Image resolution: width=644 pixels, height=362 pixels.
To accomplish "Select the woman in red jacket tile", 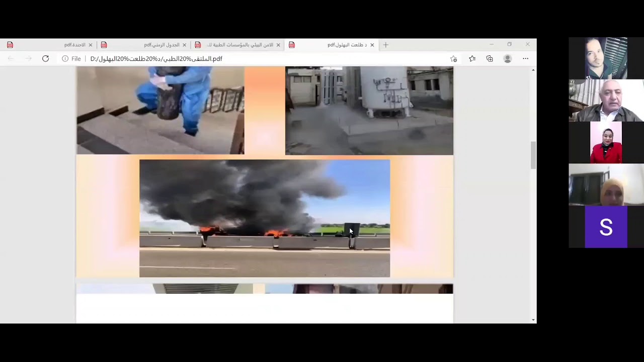I will pos(606,143).
